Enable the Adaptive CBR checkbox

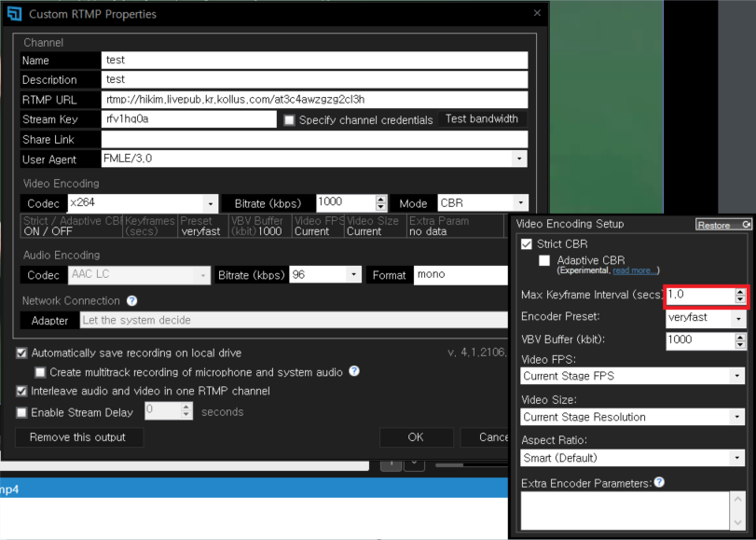pos(544,260)
